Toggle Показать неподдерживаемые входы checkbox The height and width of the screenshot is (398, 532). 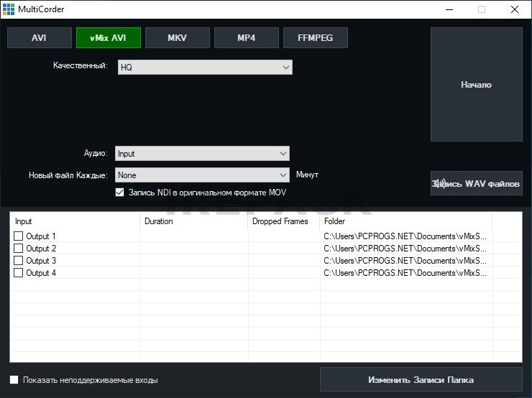click(x=14, y=380)
